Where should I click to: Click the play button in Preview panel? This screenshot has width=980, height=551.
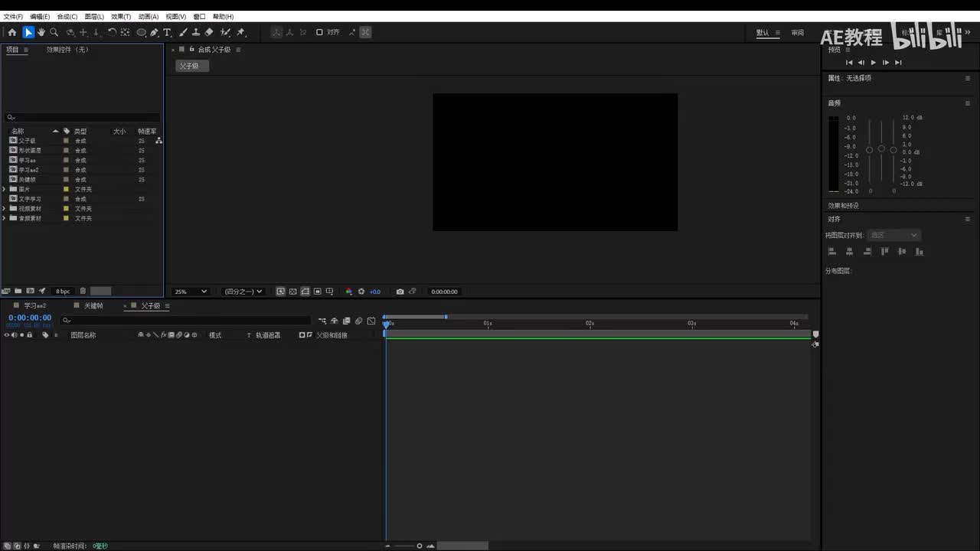[874, 62]
